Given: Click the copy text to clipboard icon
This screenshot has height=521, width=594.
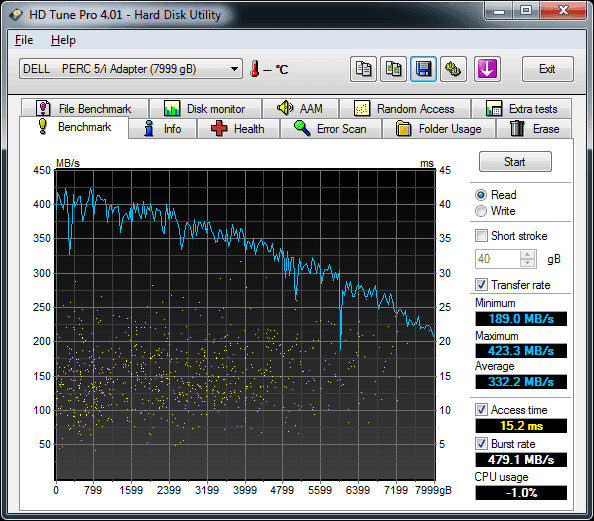Looking at the screenshot, I should coord(363,69).
